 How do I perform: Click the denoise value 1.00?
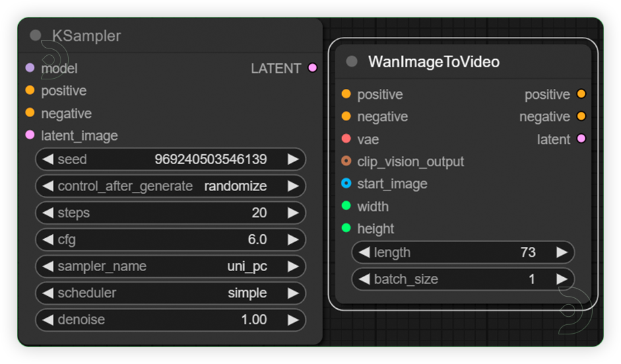click(x=254, y=320)
